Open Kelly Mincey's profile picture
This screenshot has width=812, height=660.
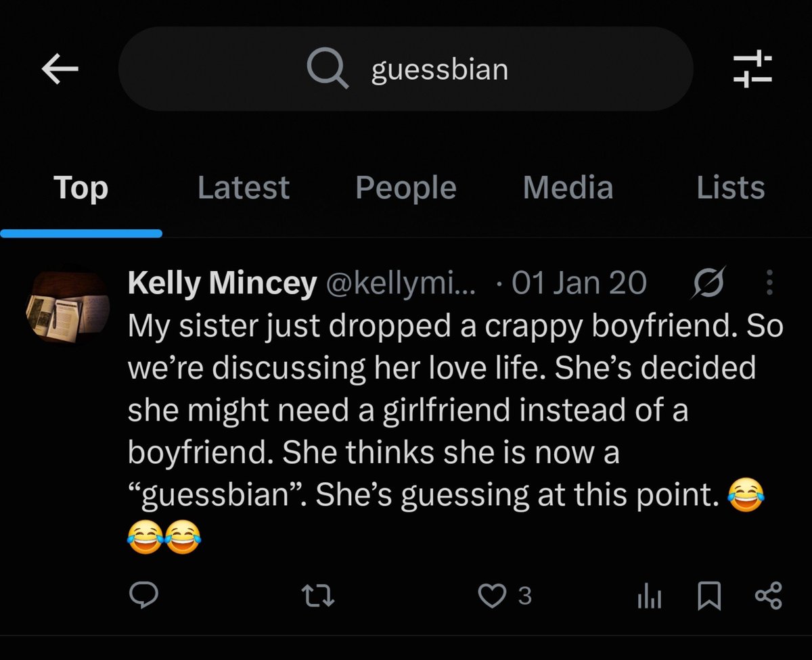tap(67, 304)
